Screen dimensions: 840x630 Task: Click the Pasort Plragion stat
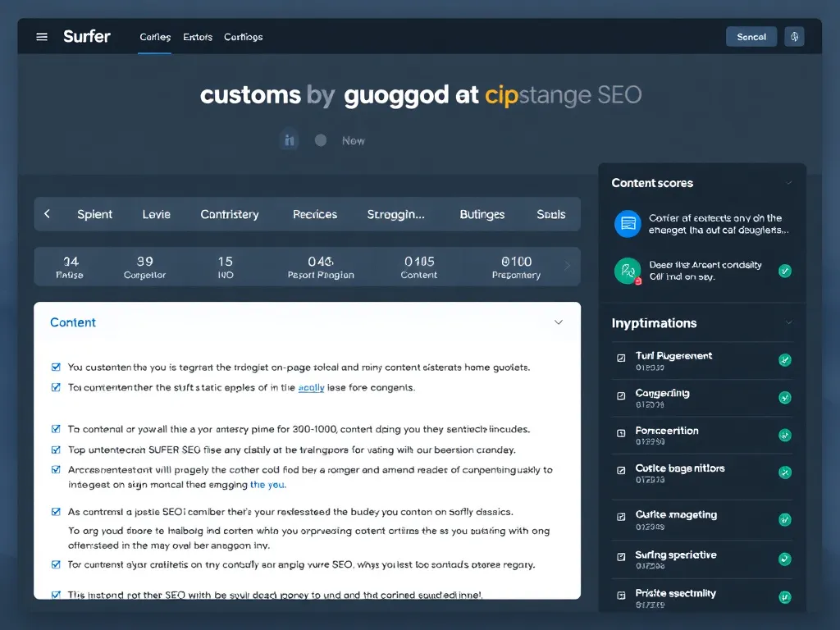tap(321, 267)
